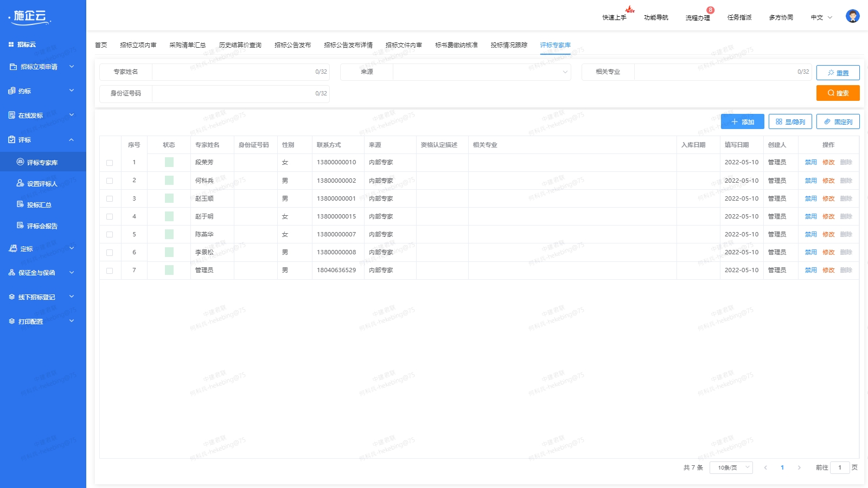Image resolution: width=868 pixels, height=488 pixels.
Task: Click the 约标 sidebar icon
Action: point(12,91)
